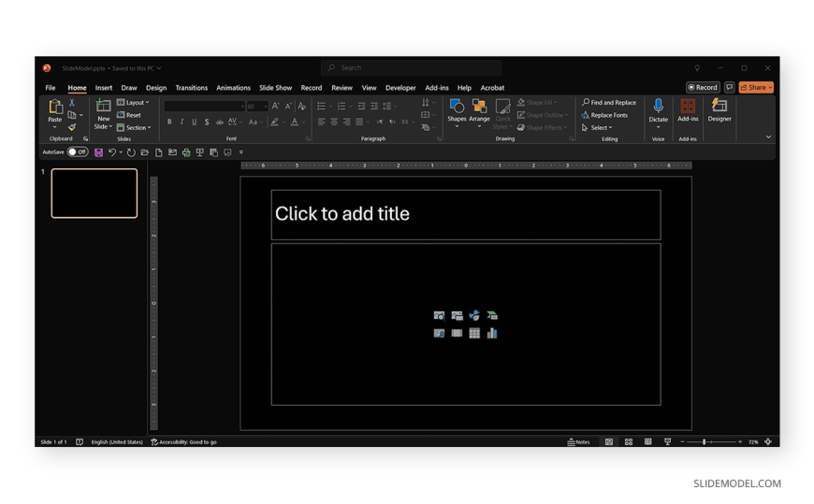814x504 pixels.
Task: Open the font size dropdown
Action: tap(266, 107)
